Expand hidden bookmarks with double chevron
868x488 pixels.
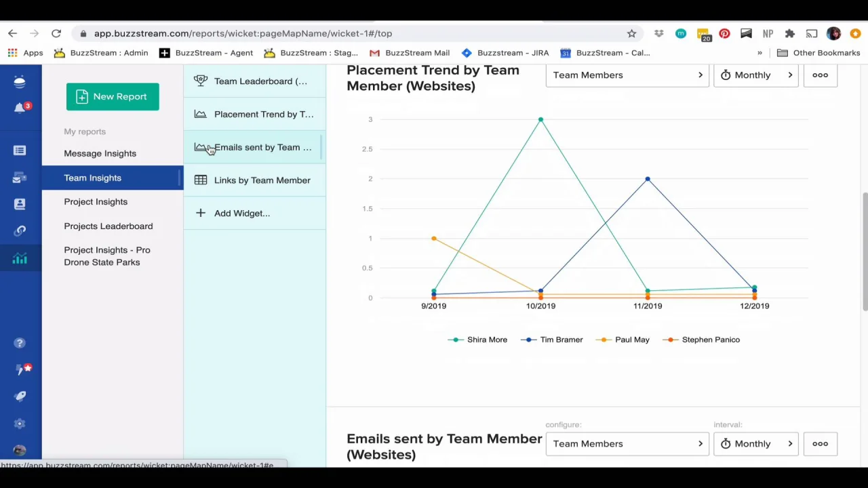click(759, 53)
